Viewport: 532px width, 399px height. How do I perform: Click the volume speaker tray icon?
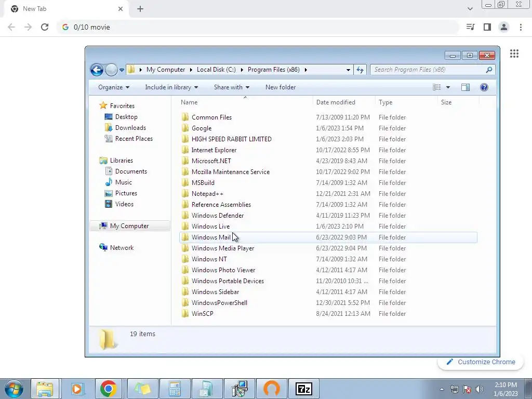coord(479,389)
